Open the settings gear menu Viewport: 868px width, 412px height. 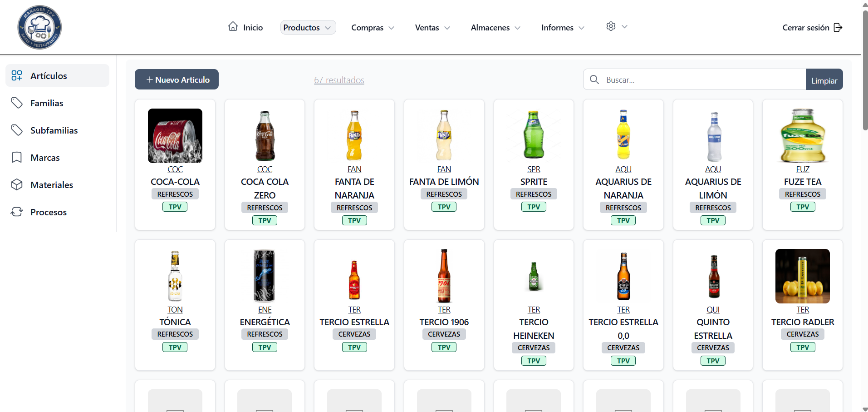point(611,26)
